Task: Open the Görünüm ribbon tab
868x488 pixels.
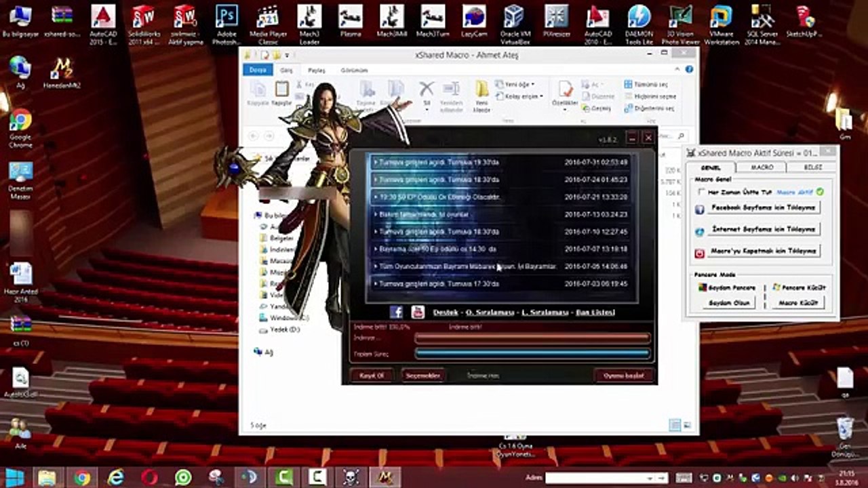Action: click(354, 70)
